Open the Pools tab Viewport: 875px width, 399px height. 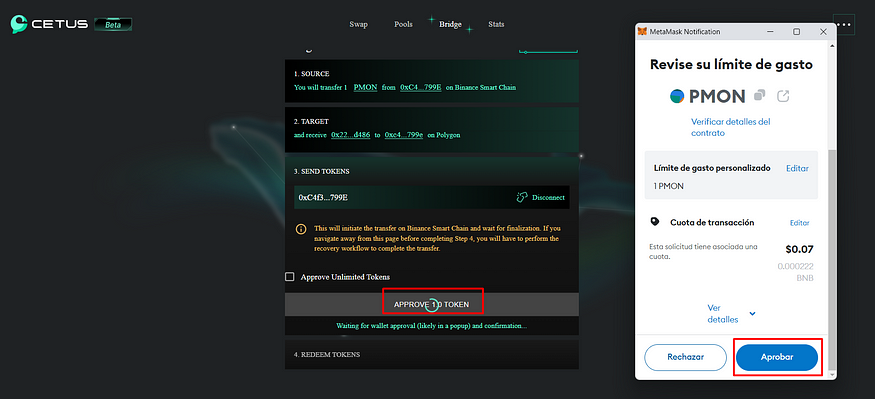pyautogui.click(x=403, y=25)
